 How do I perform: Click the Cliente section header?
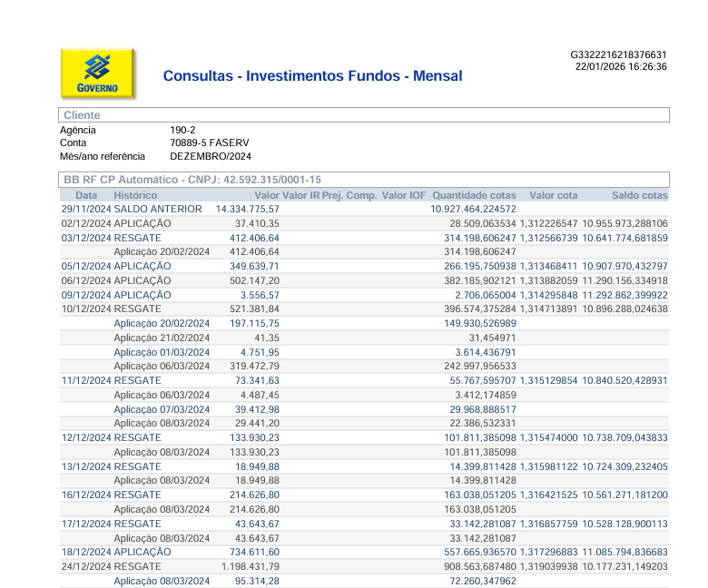[x=363, y=115]
